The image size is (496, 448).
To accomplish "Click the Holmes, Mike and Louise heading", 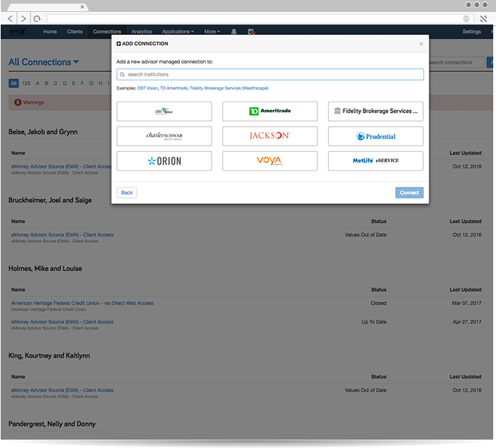I will 46,268.
